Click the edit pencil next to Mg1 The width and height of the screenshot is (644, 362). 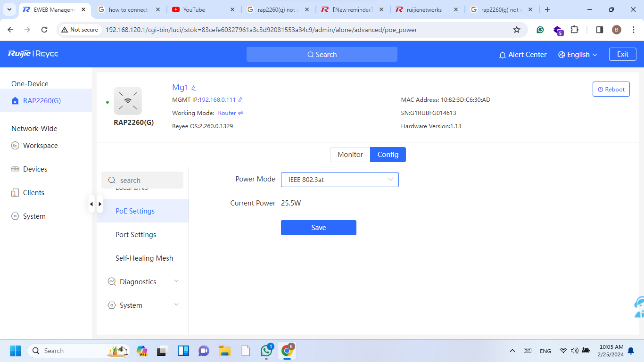(x=194, y=88)
